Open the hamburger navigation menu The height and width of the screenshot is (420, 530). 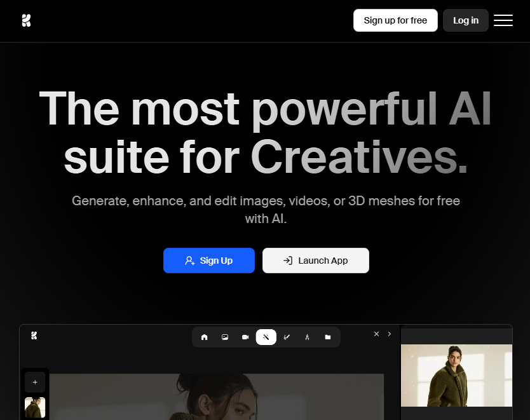point(503,20)
